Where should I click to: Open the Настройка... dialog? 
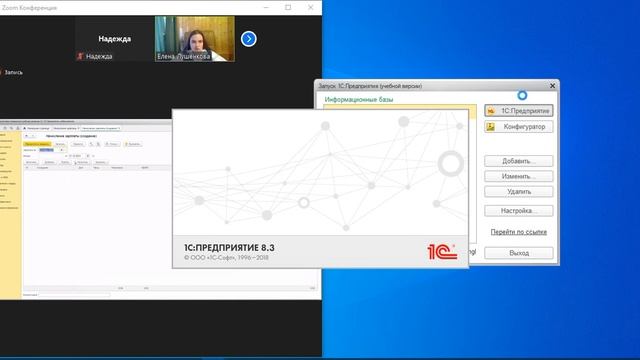[x=519, y=211]
